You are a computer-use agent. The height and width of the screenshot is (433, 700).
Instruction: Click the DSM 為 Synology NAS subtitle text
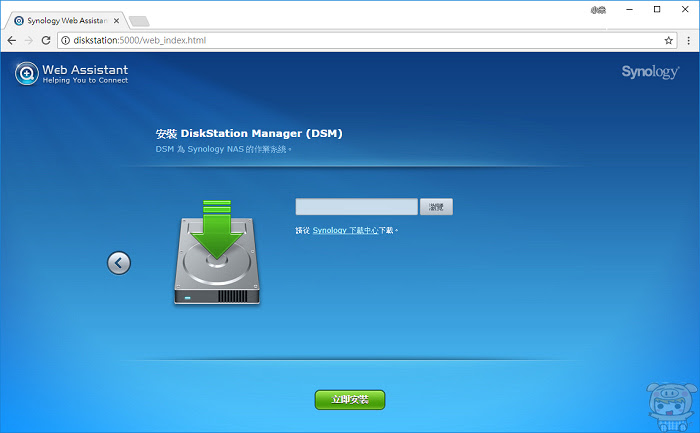(223, 149)
